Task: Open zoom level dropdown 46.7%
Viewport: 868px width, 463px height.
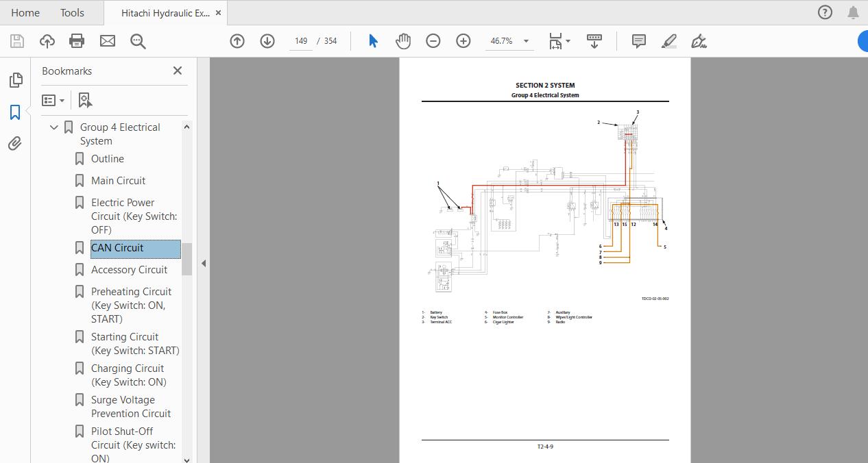Action: pos(509,41)
